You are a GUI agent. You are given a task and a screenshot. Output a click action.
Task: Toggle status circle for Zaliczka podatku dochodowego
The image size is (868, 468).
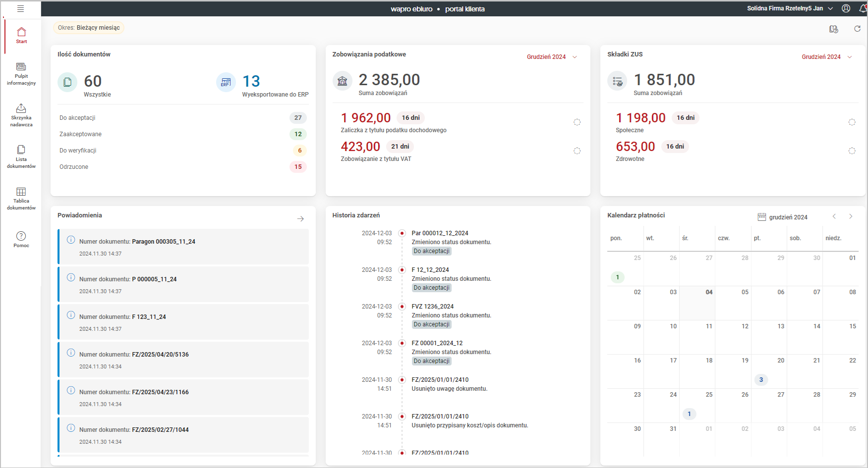coord(577,122)
